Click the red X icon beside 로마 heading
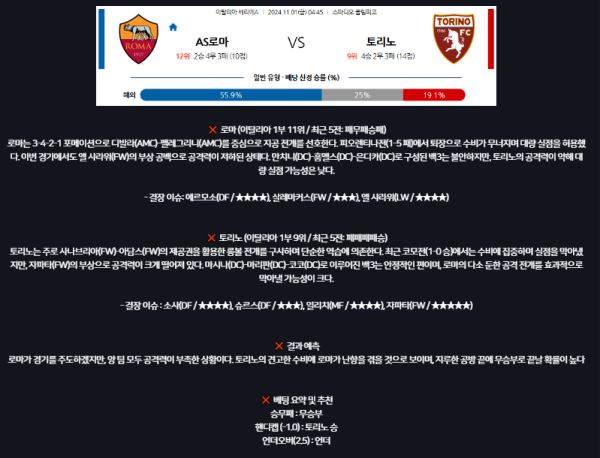 pyautogui.click(x=213, y=130)
